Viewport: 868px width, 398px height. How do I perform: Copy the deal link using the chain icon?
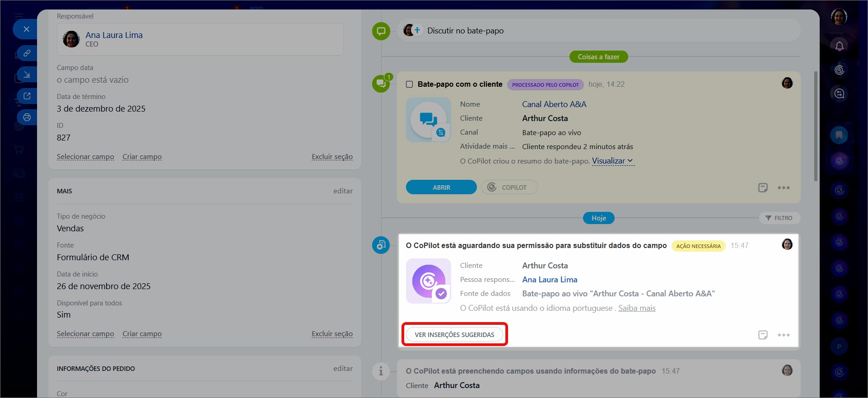(x=27, y=53)
